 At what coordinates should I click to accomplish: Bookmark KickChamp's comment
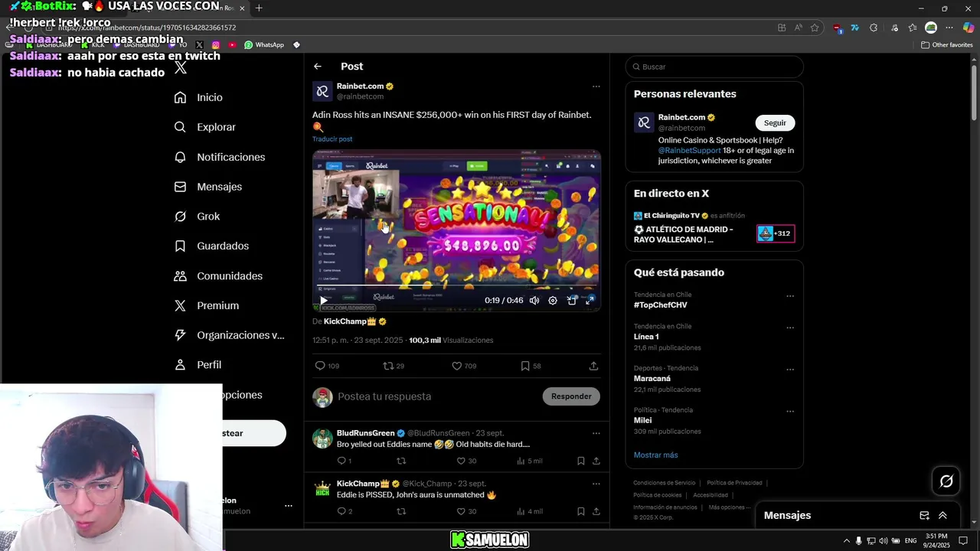(x=581, y=511)
